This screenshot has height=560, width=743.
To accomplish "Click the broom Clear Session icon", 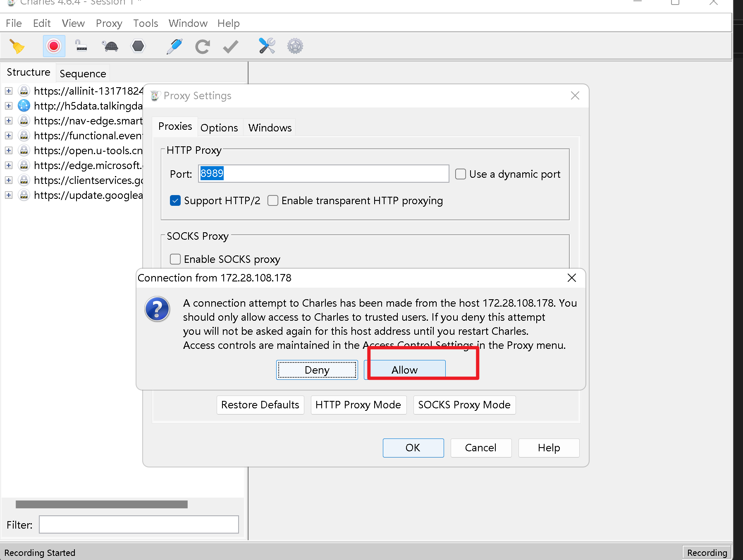I will 17,46.
